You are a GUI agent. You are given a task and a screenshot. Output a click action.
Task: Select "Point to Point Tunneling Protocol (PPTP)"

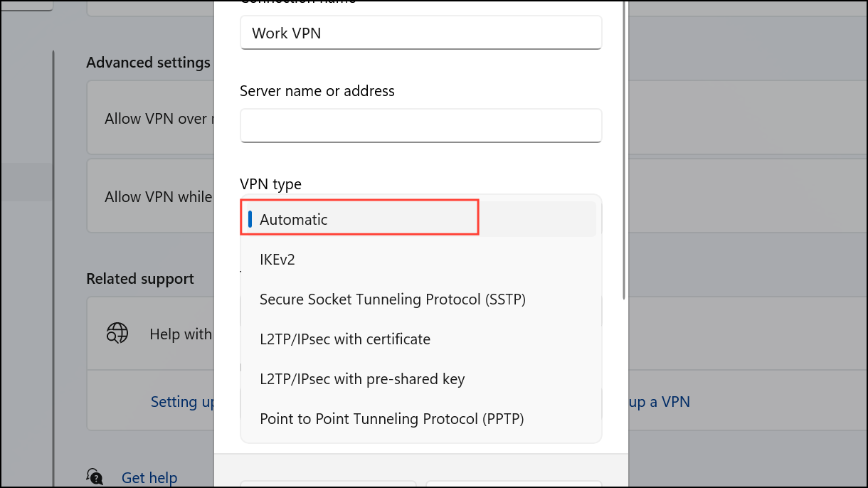(391, 419)
